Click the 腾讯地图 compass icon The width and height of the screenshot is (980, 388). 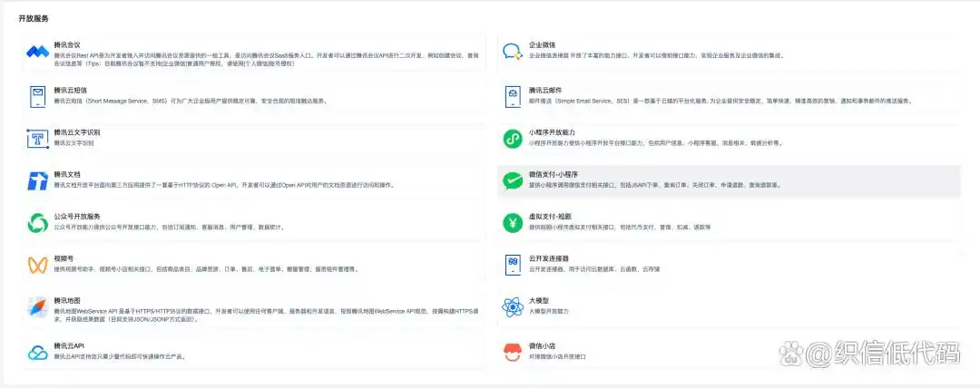(x=37, y=307)
